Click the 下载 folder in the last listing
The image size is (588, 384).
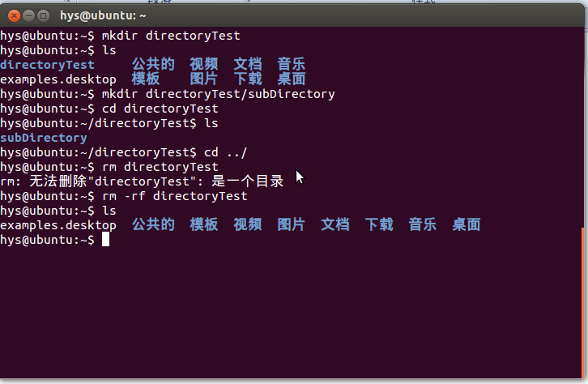[379, 224]
